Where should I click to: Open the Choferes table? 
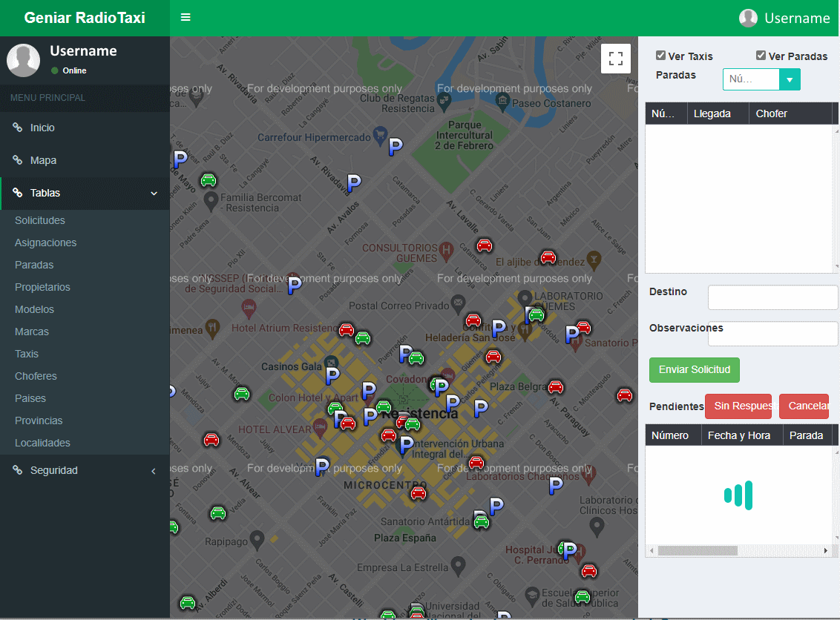click(x=36, y=376)
